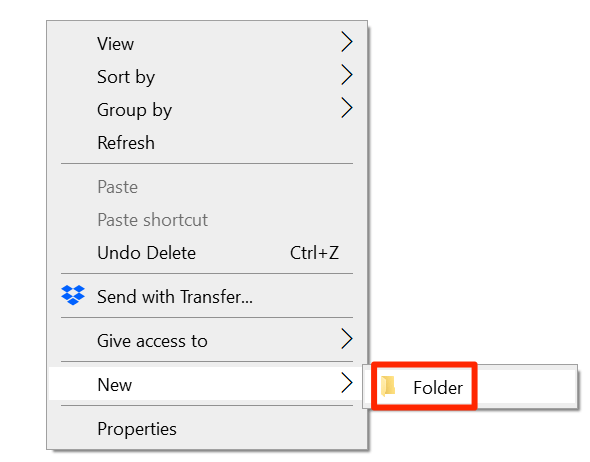590x462 pixels.
Task: Click the arrow next to New
Action: coord(347,383)
